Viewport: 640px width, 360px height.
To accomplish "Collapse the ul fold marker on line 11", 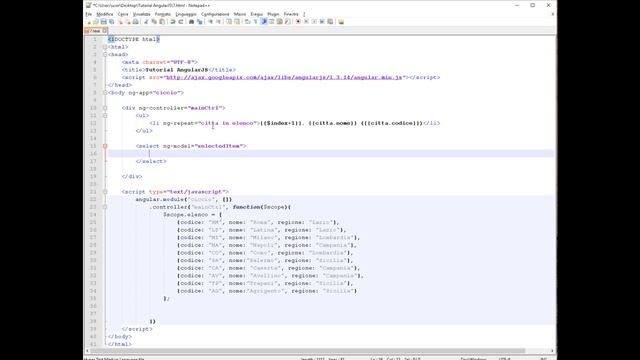I will pyautogui.click(x=105, y=116).
